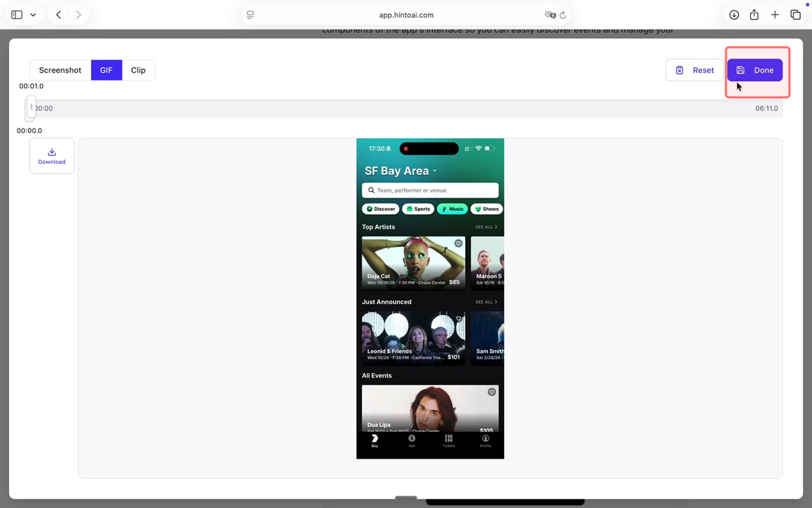Select the Clip mode tab
The image size is (812, 508).
click(138, 71)
